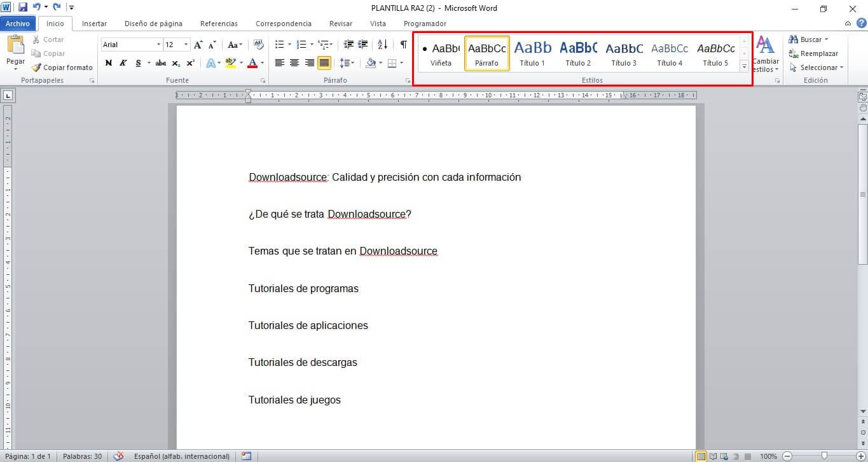Switch to the Vista tab
Viewport: 868px width, 462px height.
378,24
